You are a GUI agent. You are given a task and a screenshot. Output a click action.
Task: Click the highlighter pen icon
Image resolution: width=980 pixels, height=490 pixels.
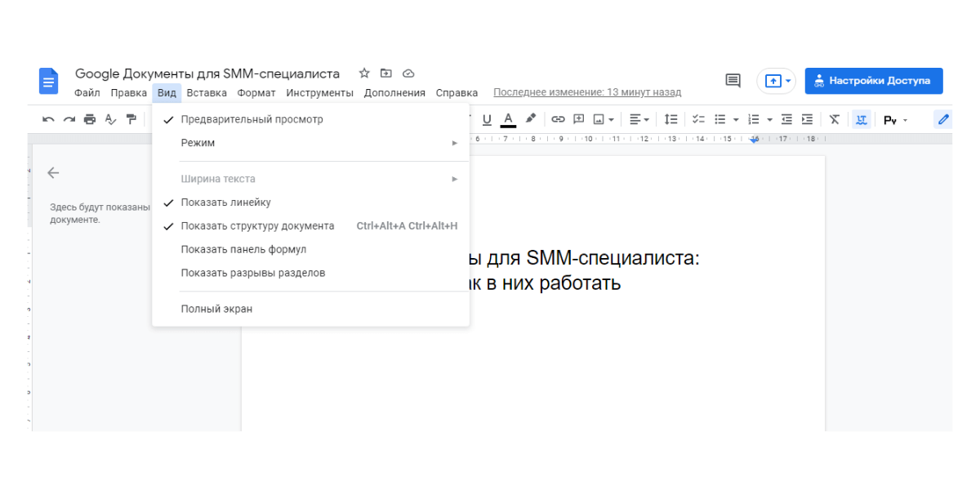pos(531,118)
